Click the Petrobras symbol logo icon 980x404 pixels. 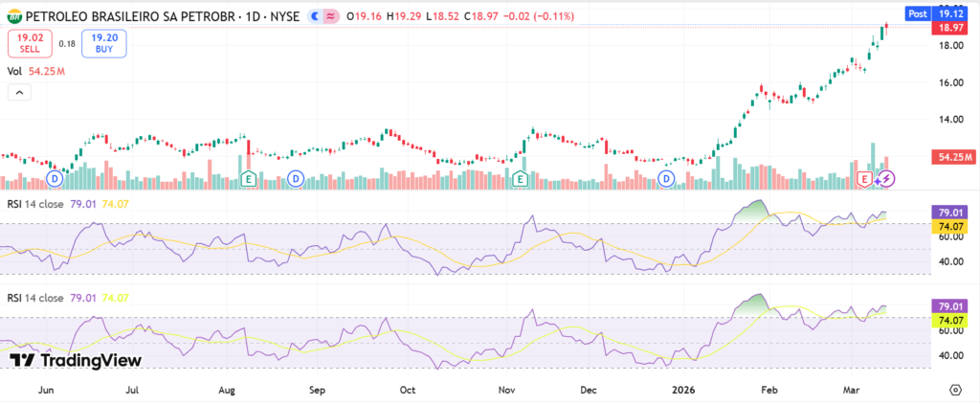pos(14,14)
